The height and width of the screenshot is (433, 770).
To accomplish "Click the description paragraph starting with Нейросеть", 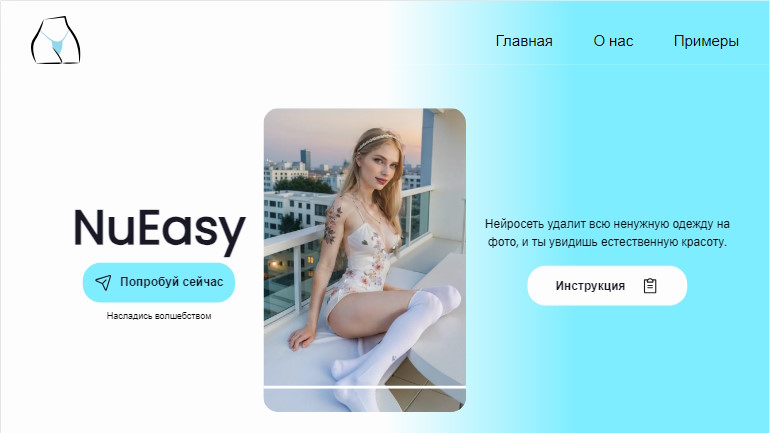I will [x=607, y=233].
